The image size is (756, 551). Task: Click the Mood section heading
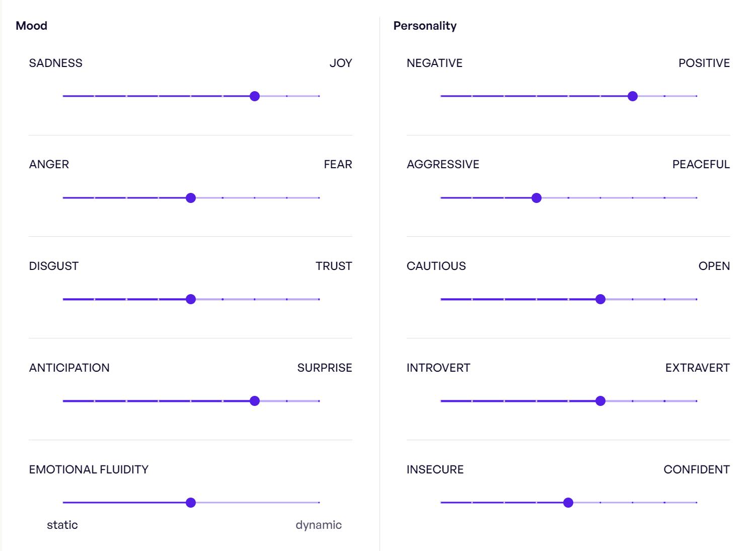coord(32,26)
